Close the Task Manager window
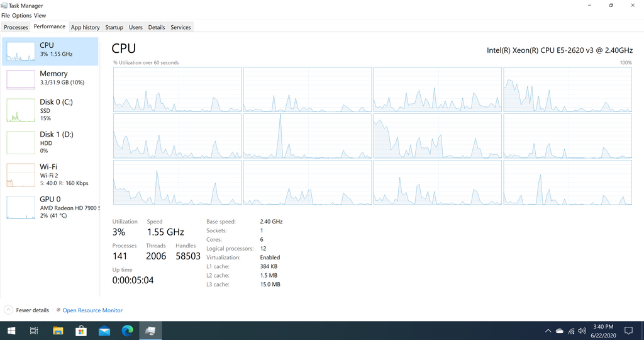Viewport: 644px width, 340px height. point(633,5)
